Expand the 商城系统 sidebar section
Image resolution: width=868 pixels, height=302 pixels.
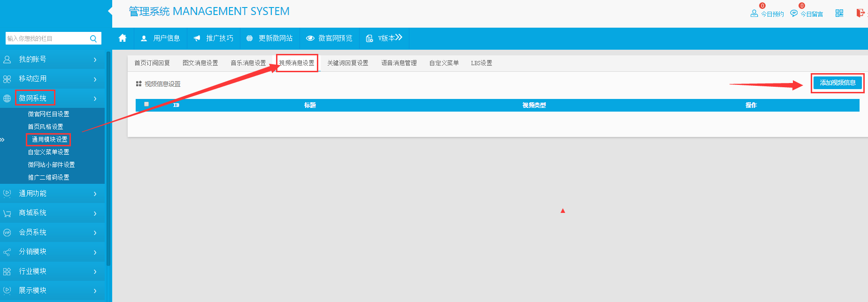point(52,213)
